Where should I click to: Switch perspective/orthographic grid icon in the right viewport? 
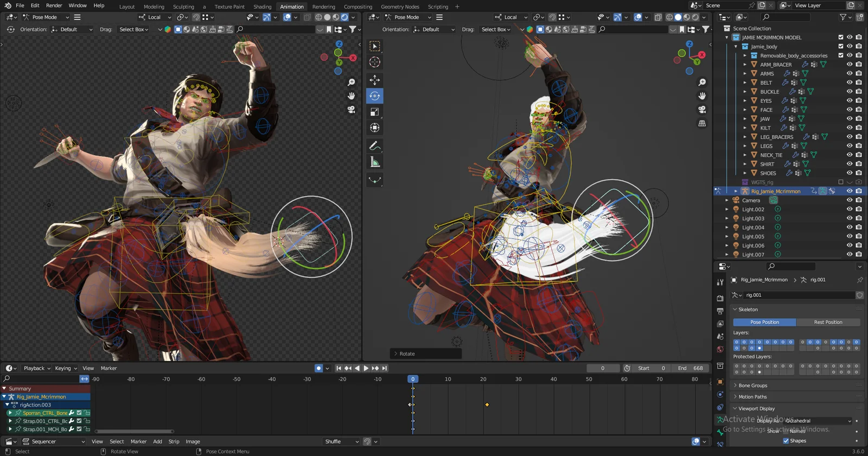point(702,124)
